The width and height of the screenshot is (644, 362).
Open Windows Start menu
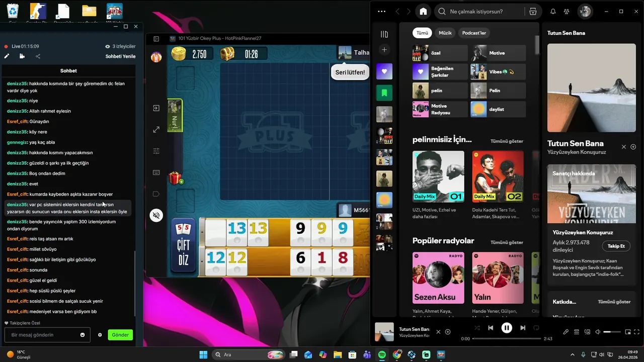(x=203, y=354)
